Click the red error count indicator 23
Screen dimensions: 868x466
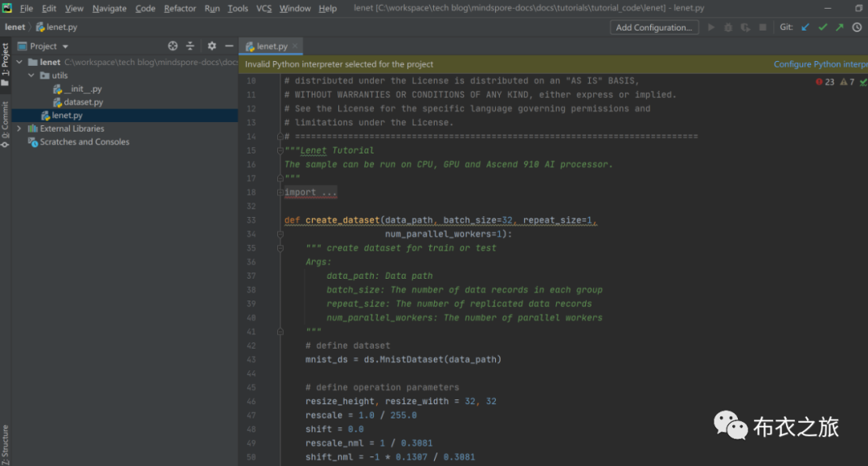coord(825,82)
